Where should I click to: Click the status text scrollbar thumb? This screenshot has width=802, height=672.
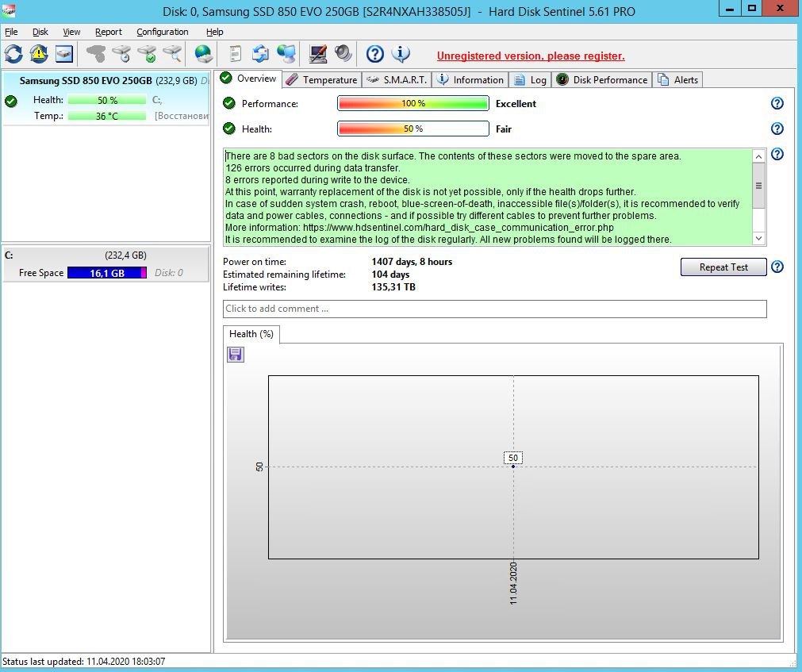[758, 186]
